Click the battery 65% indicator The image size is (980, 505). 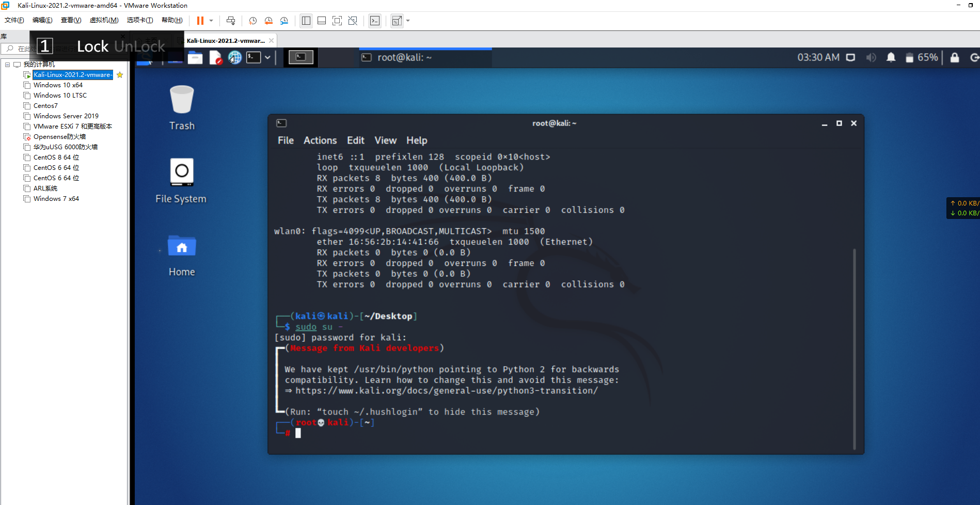(x=922, y=57)
